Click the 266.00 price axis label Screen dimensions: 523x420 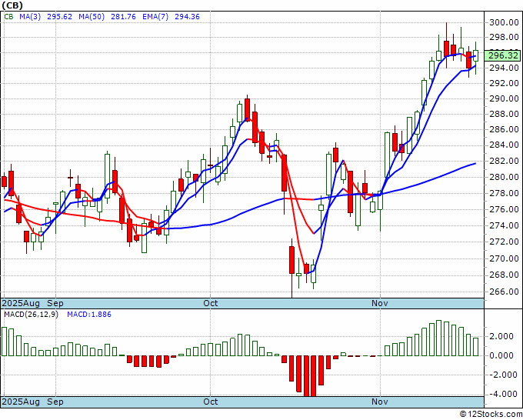click(504, 292)
